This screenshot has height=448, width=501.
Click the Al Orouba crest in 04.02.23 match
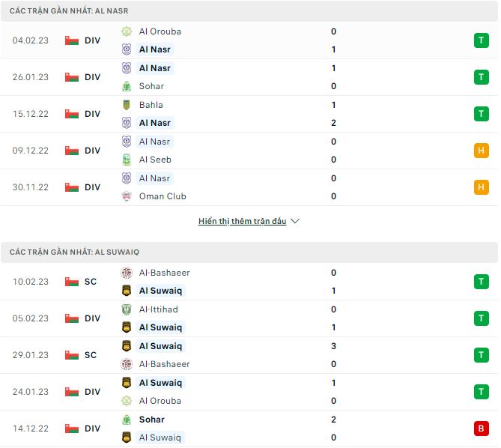tap(127, 31)
